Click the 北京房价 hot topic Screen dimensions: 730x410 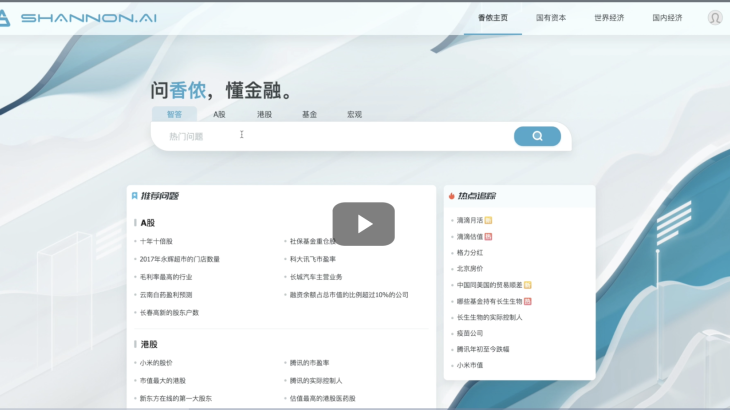470,269
